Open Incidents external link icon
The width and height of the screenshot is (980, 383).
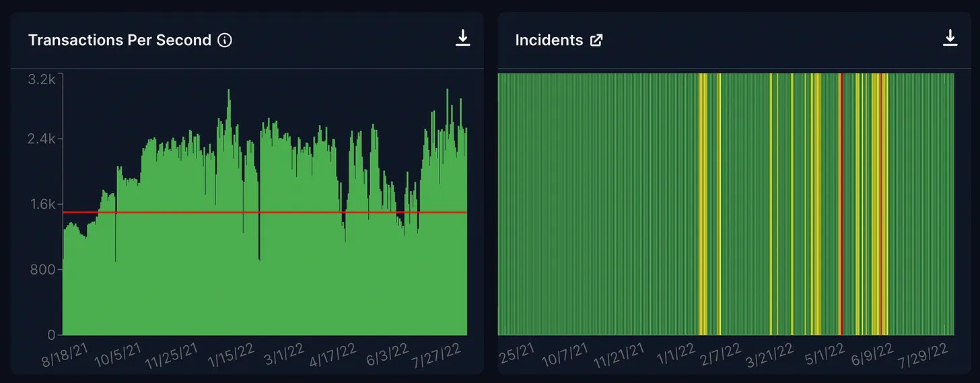[x=596, y=40]
